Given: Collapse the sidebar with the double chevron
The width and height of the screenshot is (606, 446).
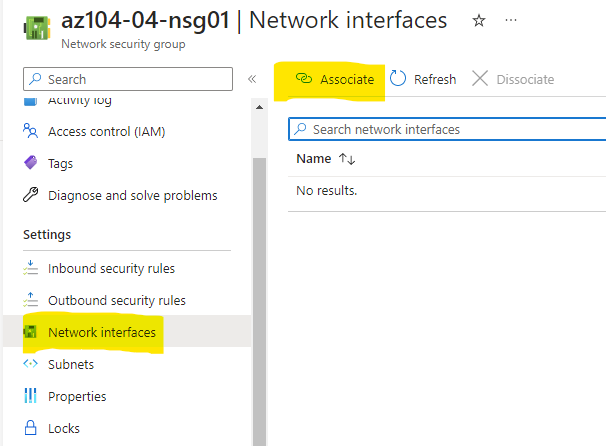Looking at the screenshot, I should click(252, 79).
